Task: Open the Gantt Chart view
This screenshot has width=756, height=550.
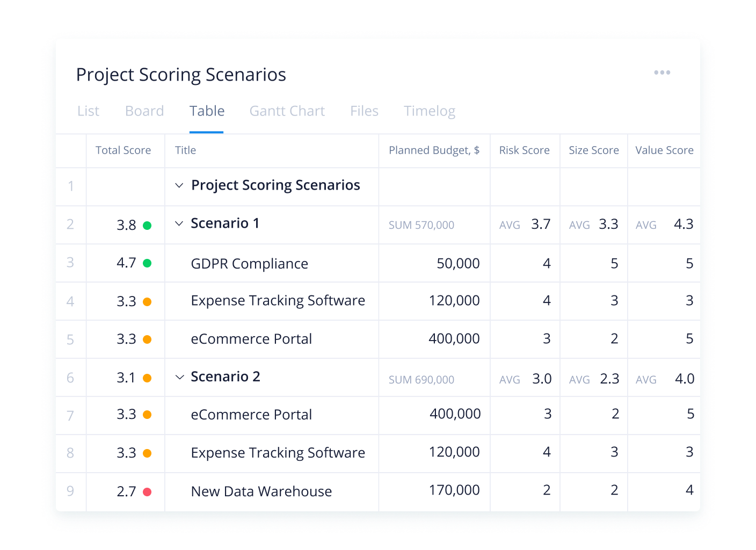Action: point(287,111)
